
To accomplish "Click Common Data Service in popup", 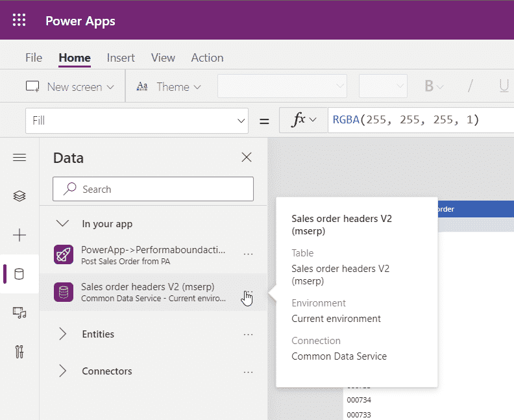I will tap(339, 356).
